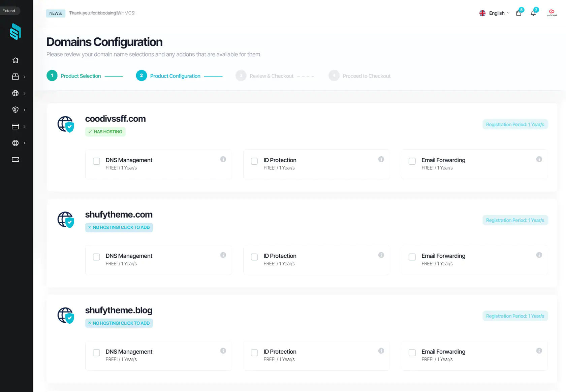Click the lifebuoy support icon in sidebar
Screen dimensions: 566x392
15,143
